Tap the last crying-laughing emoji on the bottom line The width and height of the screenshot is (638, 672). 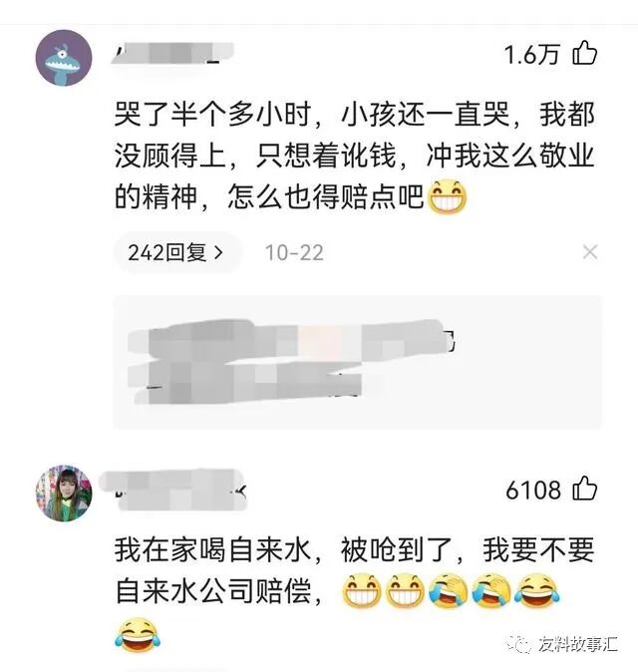[x=138, y=635]
